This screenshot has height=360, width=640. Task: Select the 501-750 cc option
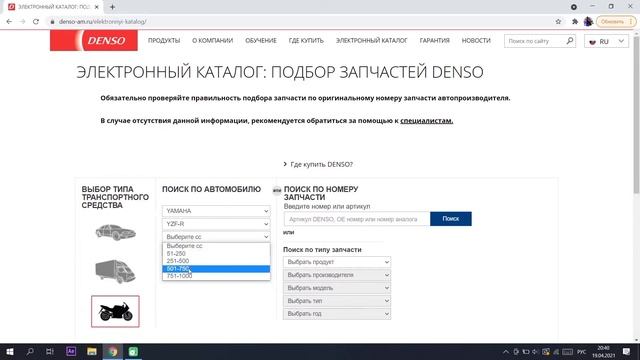(216, 269)
